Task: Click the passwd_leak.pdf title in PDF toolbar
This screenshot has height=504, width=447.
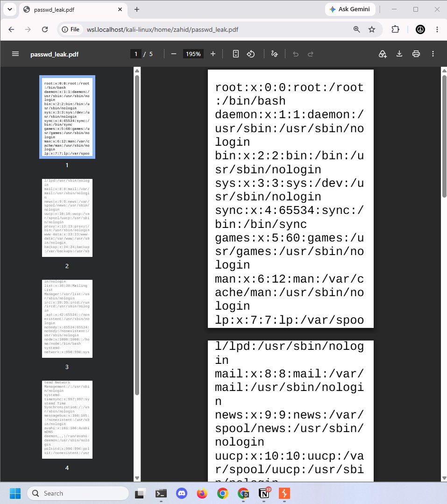Action: pos(54,54)
